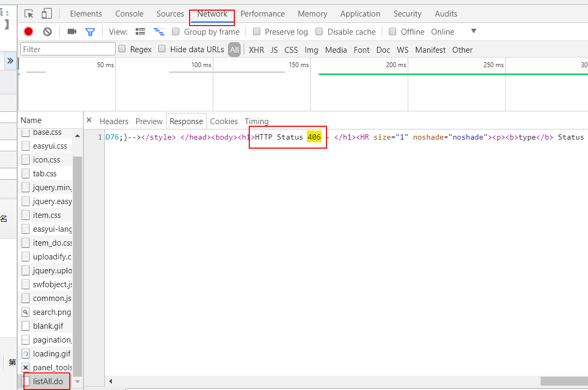Viewport: 588px width, 390px height.
Task: Enable Group by frame checkbox
Action: tap(176, 31)
